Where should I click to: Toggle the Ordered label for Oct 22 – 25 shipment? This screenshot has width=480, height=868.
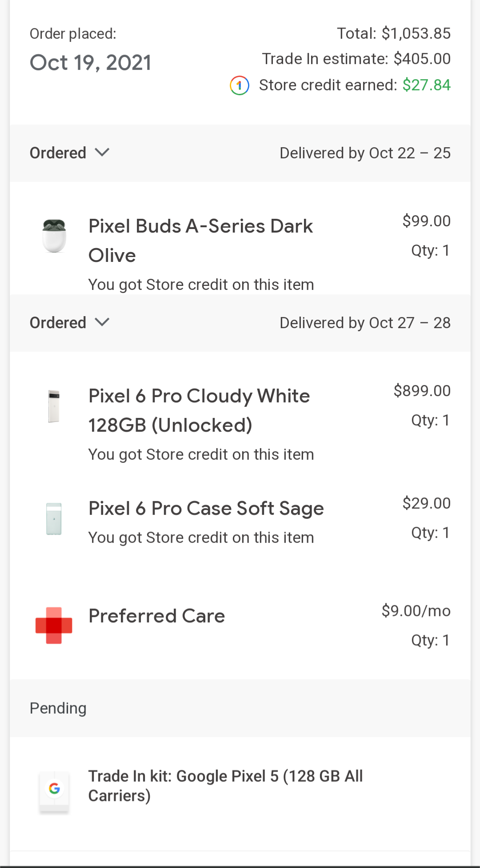point(58,153)
